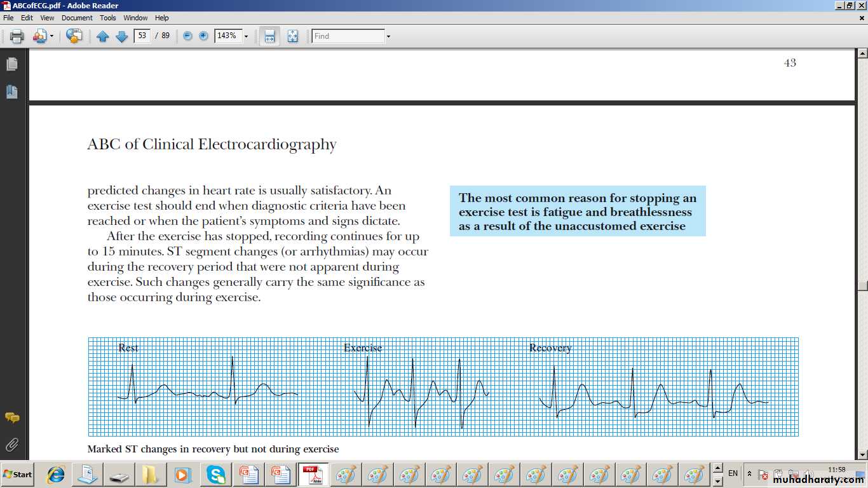Screen dimensions: 868x488
Task: Click the zoom out minus button
Action: (x=187, y=36)
